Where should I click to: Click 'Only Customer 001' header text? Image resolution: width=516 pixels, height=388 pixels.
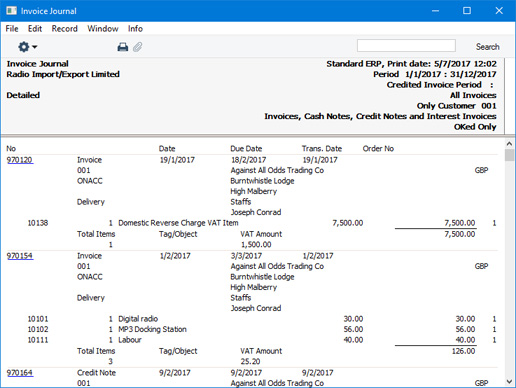[x=456, y=106]
